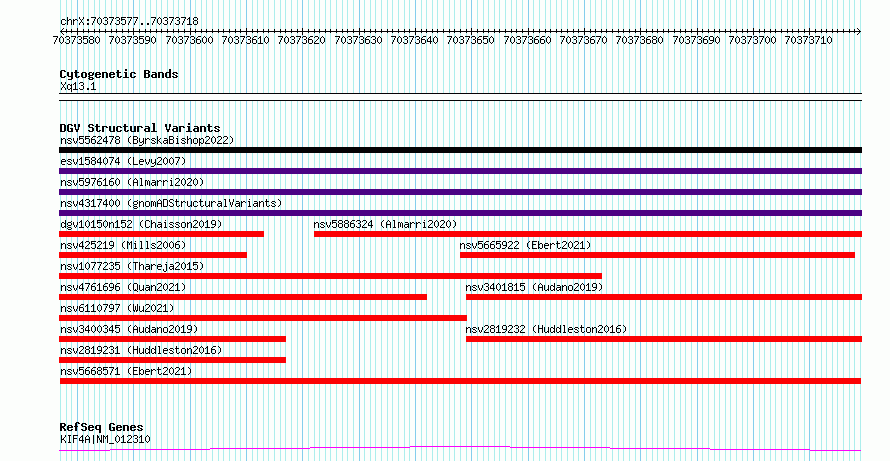
Task: Click the nsv5976160 (Almarri2020) label
Action: coord(132,182)
